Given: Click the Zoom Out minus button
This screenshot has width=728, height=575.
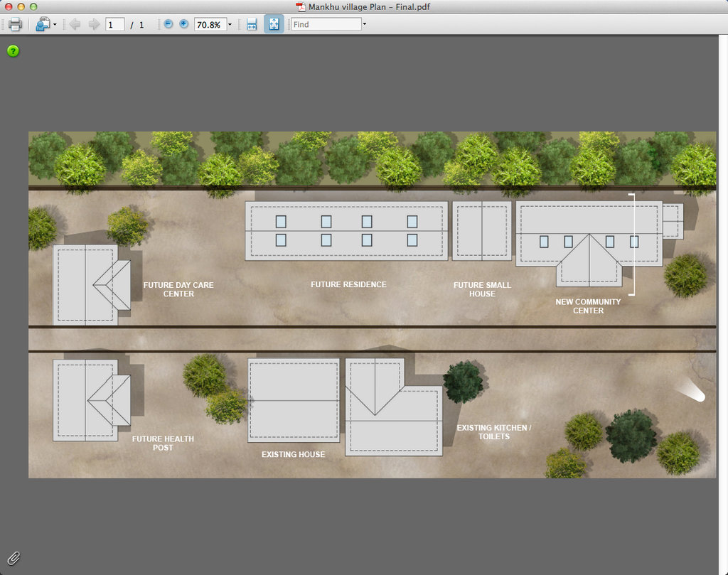Looking at the screenshot, I should coord(168,23).
